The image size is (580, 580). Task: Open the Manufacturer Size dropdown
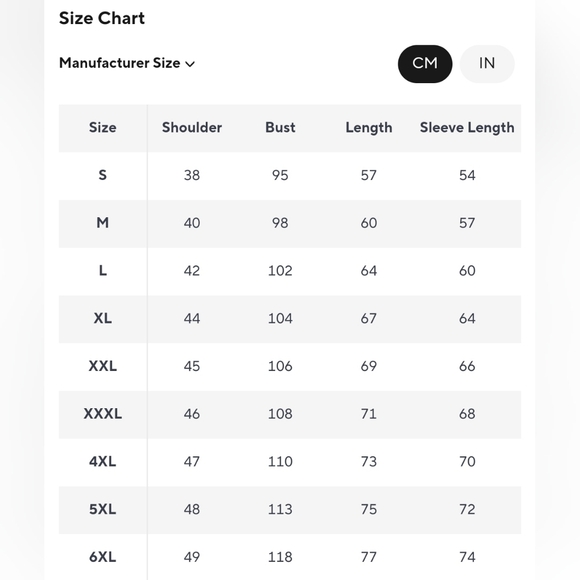pyautogui.click(x=127, y=63)
